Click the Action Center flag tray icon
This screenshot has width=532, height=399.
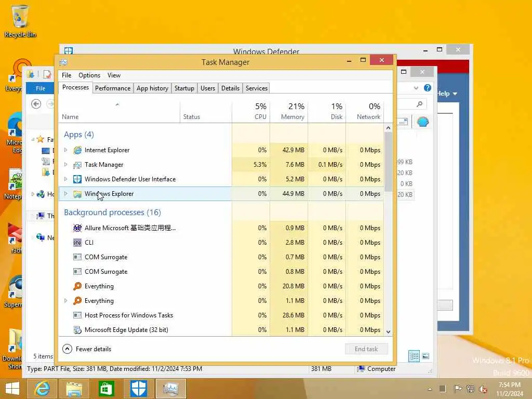click(x=458, y=389)
